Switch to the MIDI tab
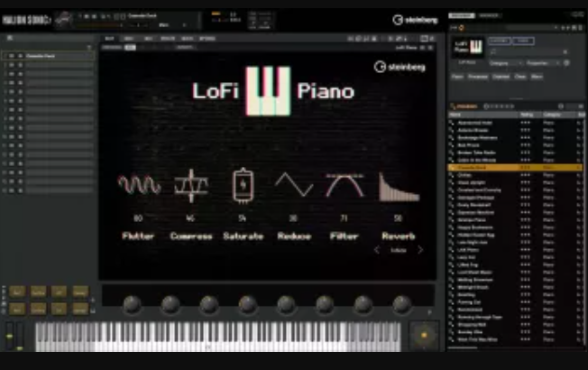Viewport: 588px width, 370px height. pos(129,39)
